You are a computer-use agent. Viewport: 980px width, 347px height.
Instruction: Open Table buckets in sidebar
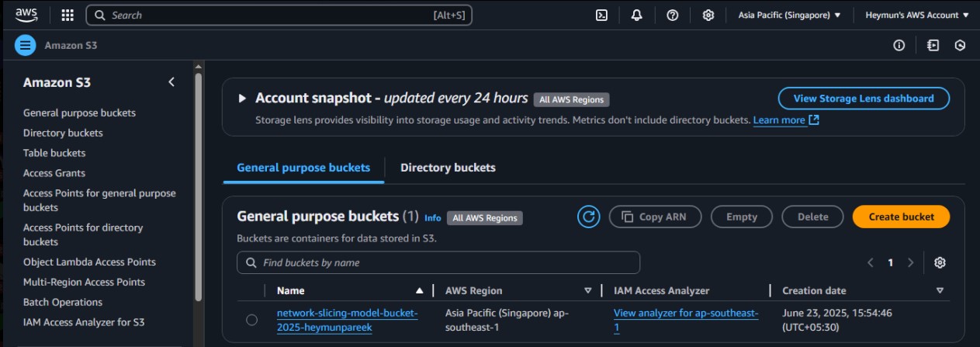(54, 153)
